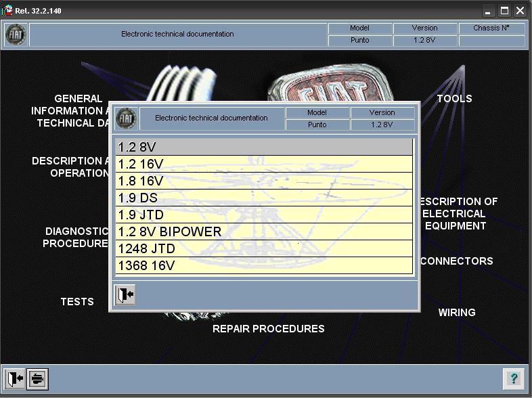
Task: Select the 1248 JTD list entry
Action: coord(264,248)
